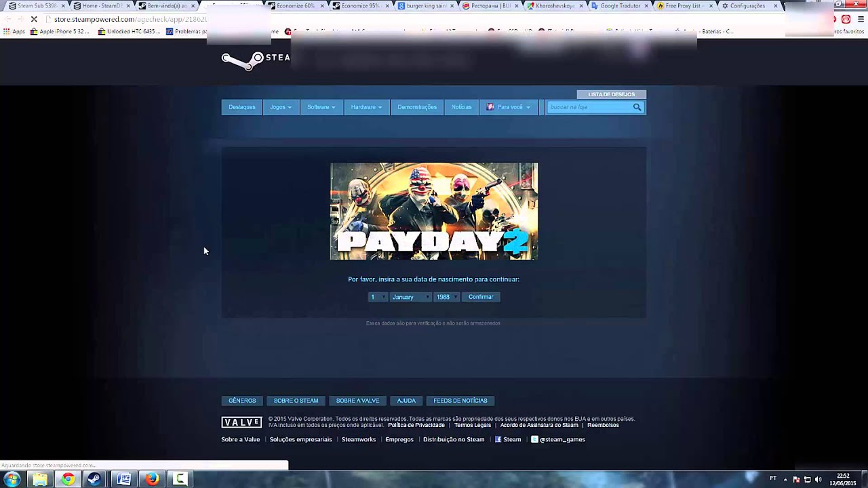Click the Para você avatar icon
868x488 pixels.
tap(490, 107)
